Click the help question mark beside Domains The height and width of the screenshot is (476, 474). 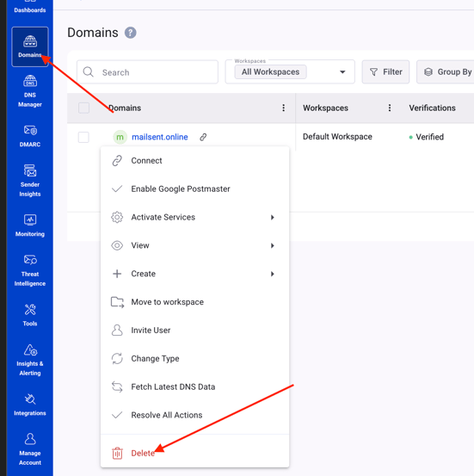(131, 33)
